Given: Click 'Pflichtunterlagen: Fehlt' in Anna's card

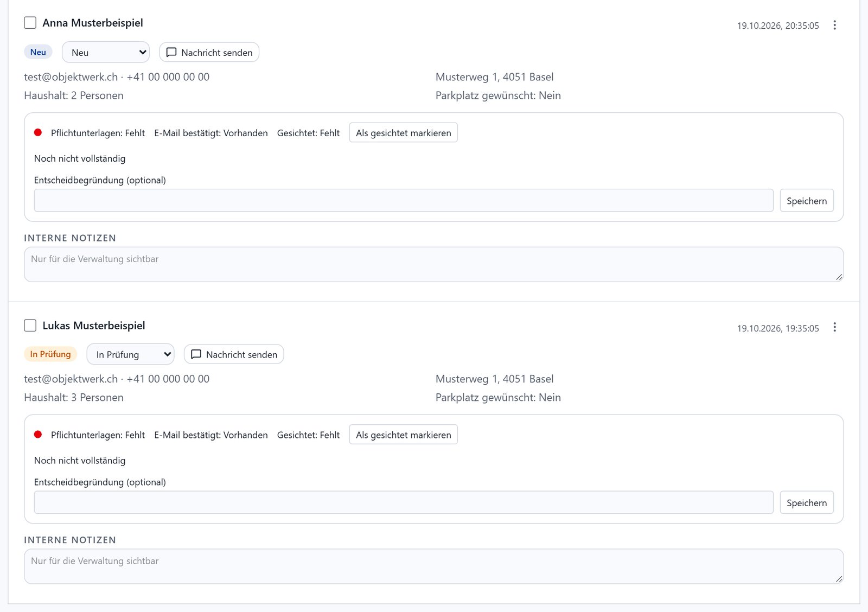Looking at the screenshot, I should 98,133.
